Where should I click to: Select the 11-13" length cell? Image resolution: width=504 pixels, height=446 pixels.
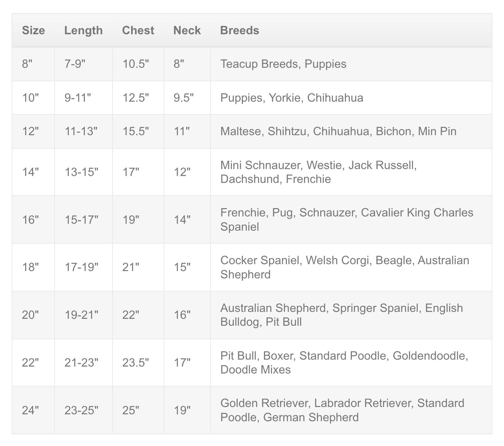pos(83,131)
